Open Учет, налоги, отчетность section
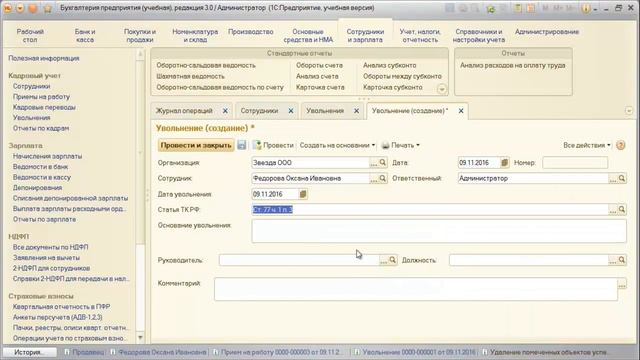This screenshot has height=360, width=640. [x=420, y=36]
